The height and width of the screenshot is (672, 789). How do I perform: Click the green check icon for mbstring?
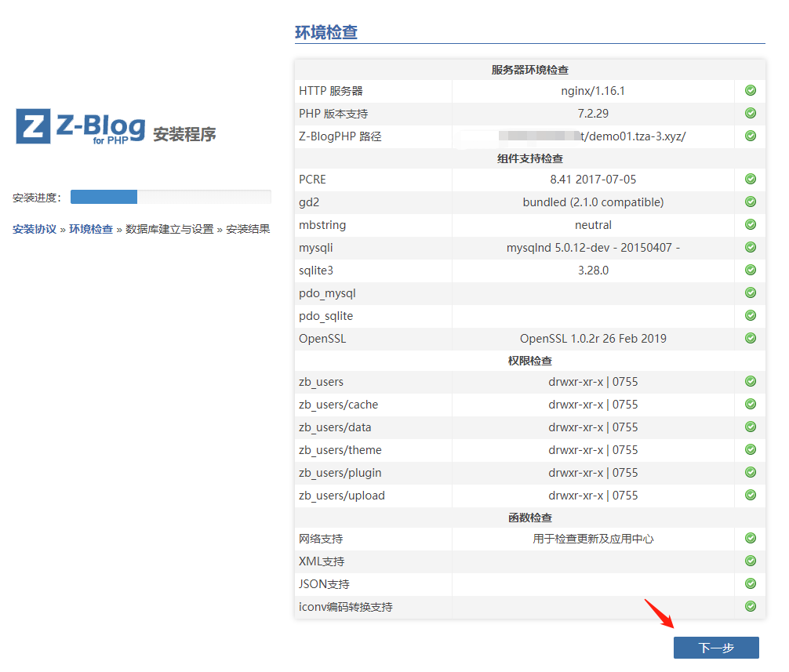click(751, 224)
